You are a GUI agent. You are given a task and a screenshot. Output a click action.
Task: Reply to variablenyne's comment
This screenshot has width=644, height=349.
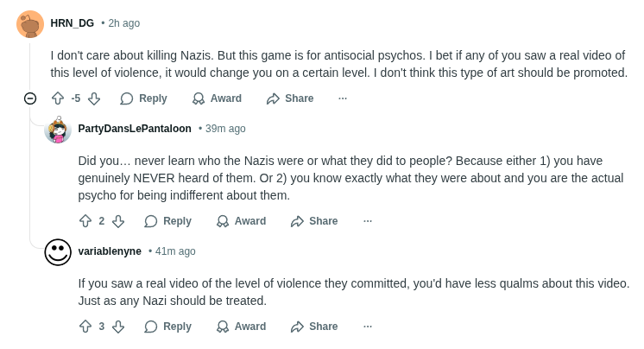pos(167,327)
